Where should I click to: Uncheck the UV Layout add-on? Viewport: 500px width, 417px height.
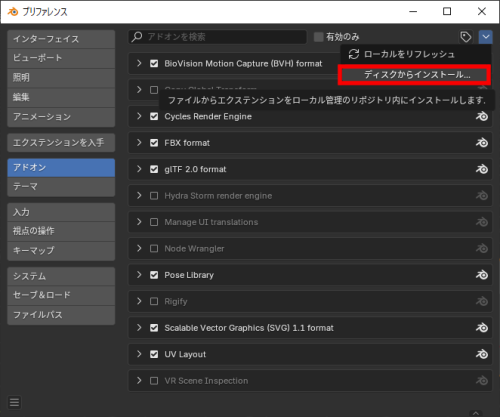coord(154,354)
